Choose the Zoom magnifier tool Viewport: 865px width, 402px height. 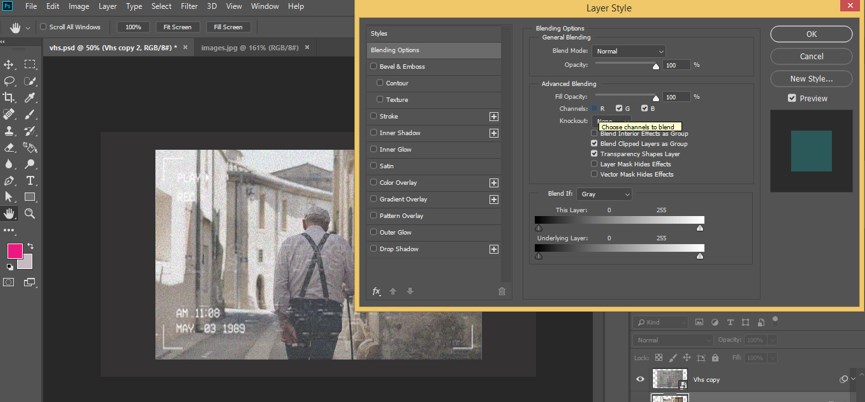point(31,213)
